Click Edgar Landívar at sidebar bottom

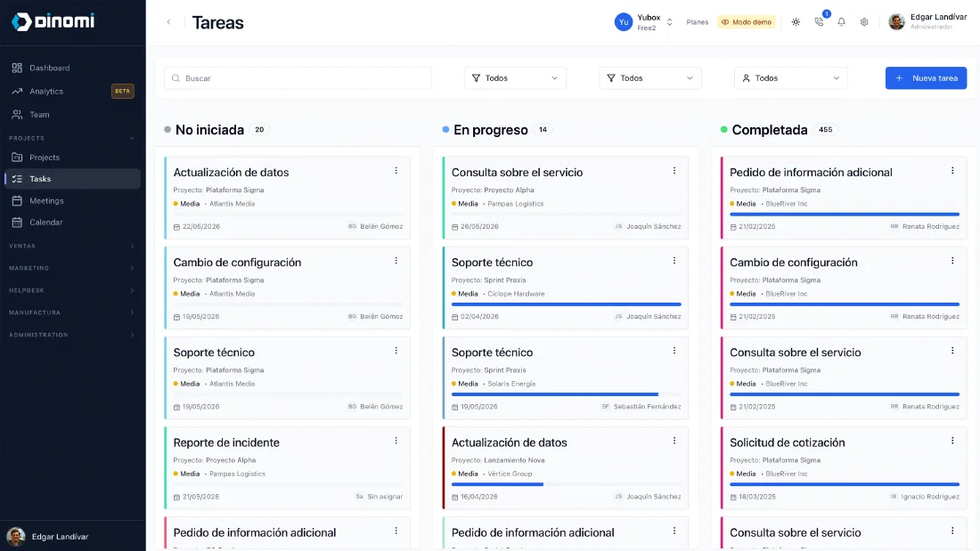[x=60, y=537]
